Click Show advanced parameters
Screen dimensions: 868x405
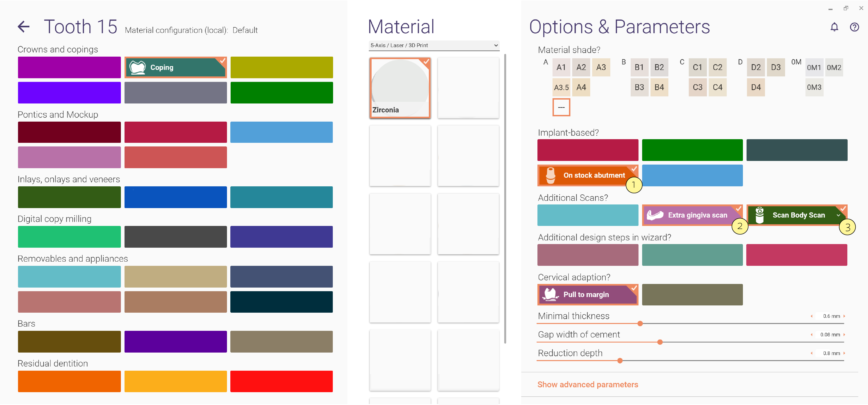[x=588, y=384]
